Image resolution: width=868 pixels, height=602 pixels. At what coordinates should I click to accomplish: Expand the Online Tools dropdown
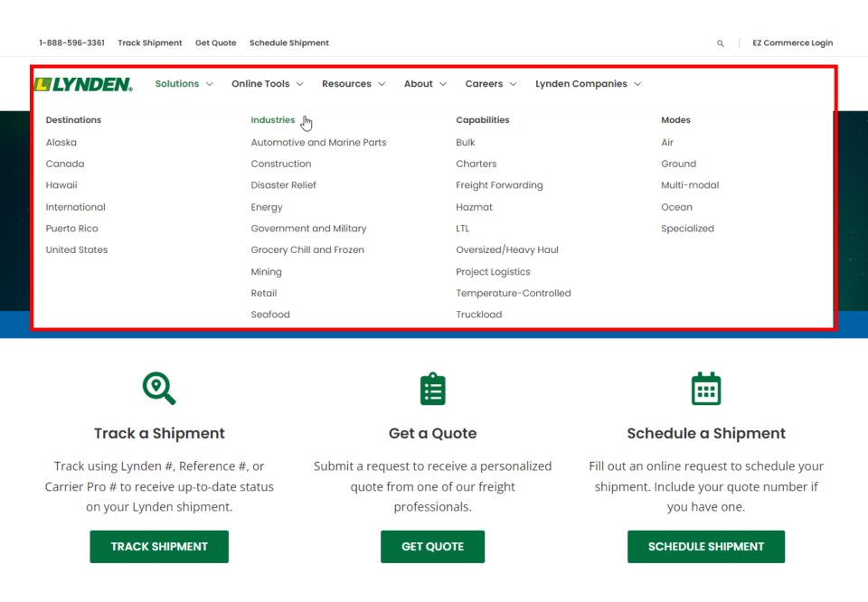coord(267,84)
